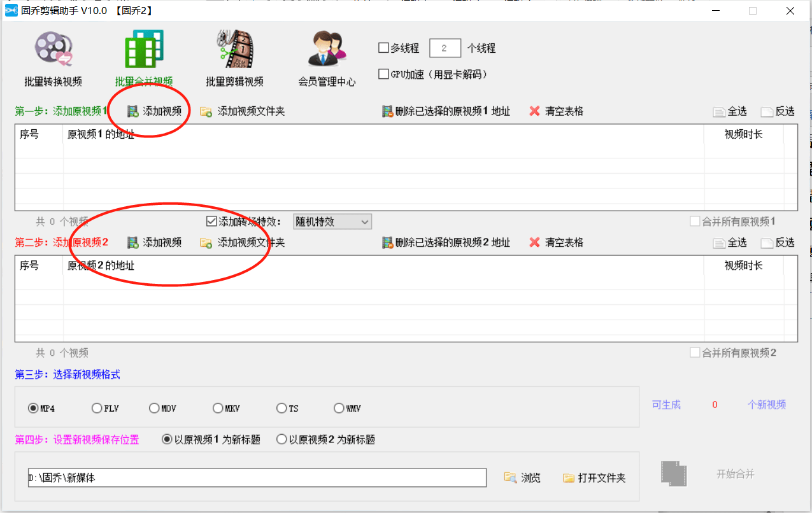Click 打开文件夹 button
The width and height of the screenshot is (812, 513).
(x=594, y=477)
